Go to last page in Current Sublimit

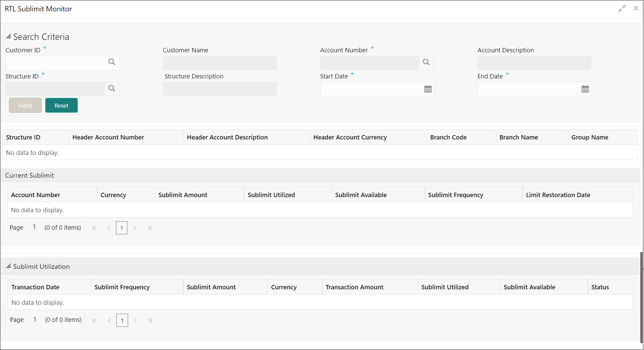pos(150,228)
